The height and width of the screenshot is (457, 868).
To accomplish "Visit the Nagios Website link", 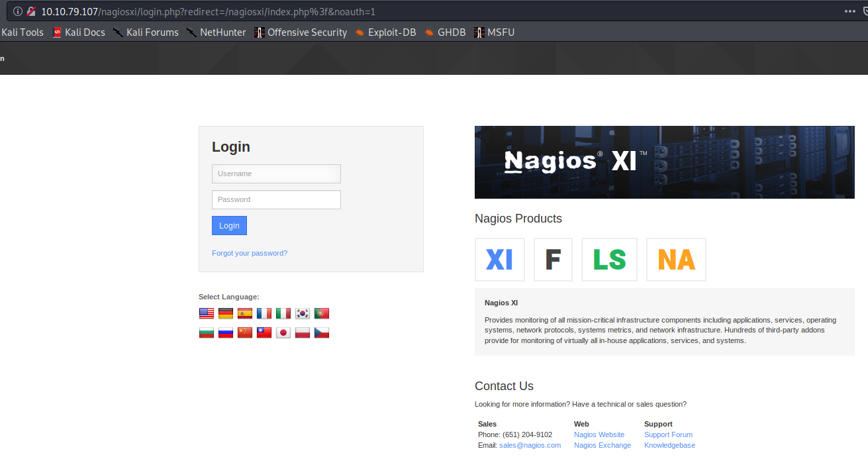I will pyautogui.click(x=599, y=434).
